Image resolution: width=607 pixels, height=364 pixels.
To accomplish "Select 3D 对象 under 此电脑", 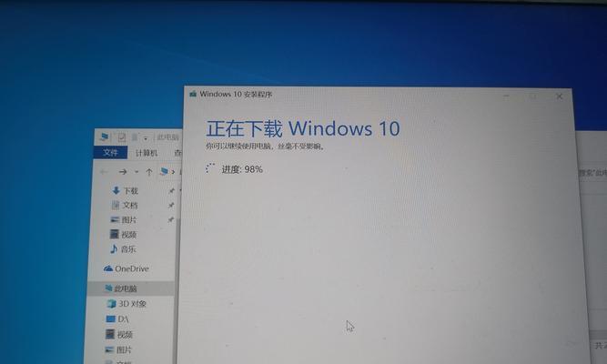I will 126,304.
